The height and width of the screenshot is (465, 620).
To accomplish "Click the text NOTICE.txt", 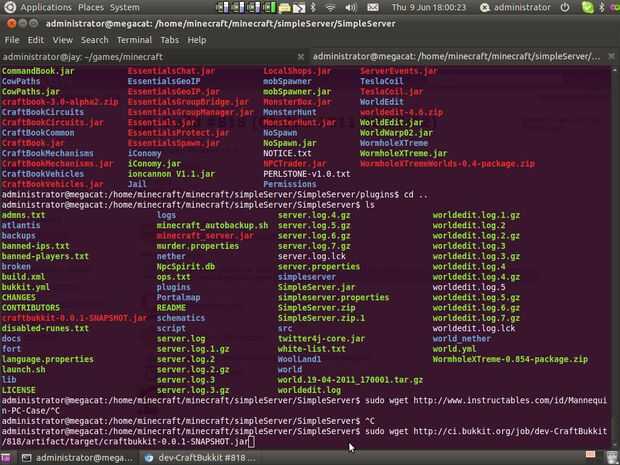I will click(287, 153).
